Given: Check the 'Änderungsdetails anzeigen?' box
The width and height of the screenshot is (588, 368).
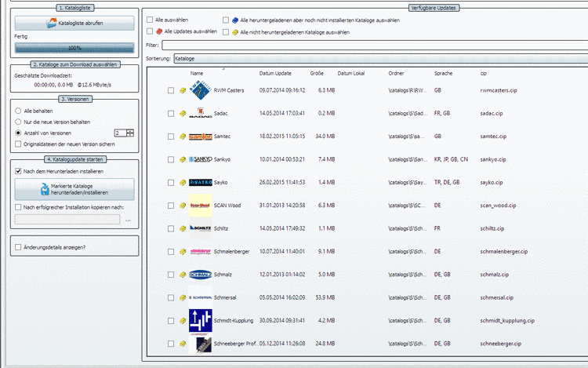Looking at the screenshot, I should click(18, 247).
